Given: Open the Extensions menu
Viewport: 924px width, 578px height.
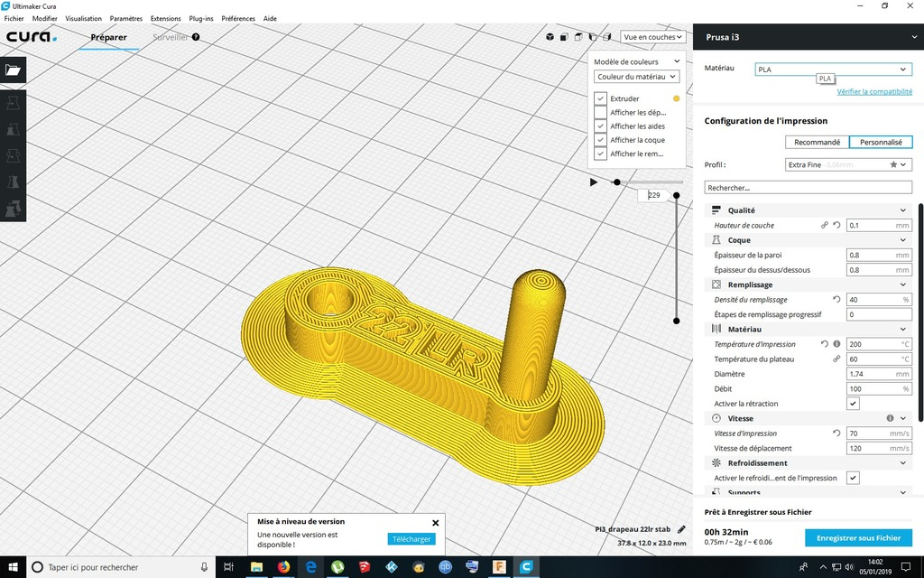Looking at the screenshot, I should (x=165, y=18).
